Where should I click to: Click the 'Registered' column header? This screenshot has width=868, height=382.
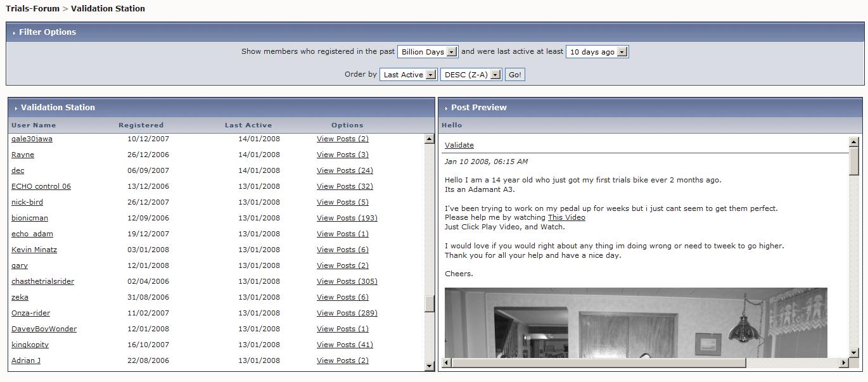pos(141,125)
